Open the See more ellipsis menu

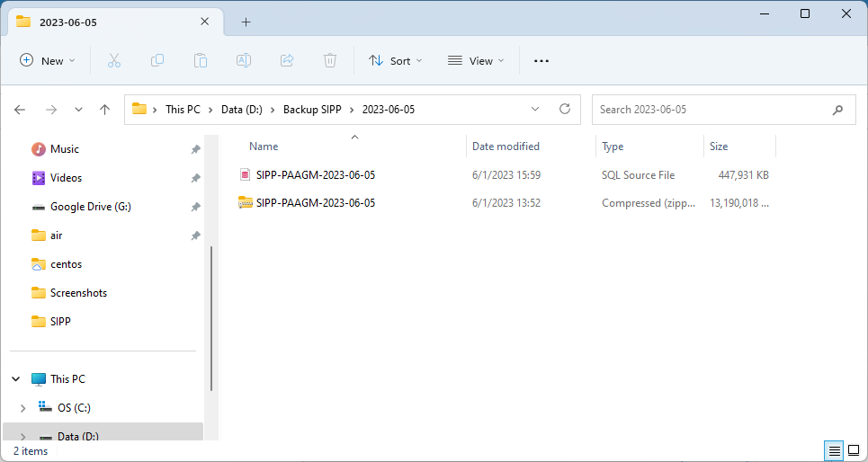(x=541, y=61)
